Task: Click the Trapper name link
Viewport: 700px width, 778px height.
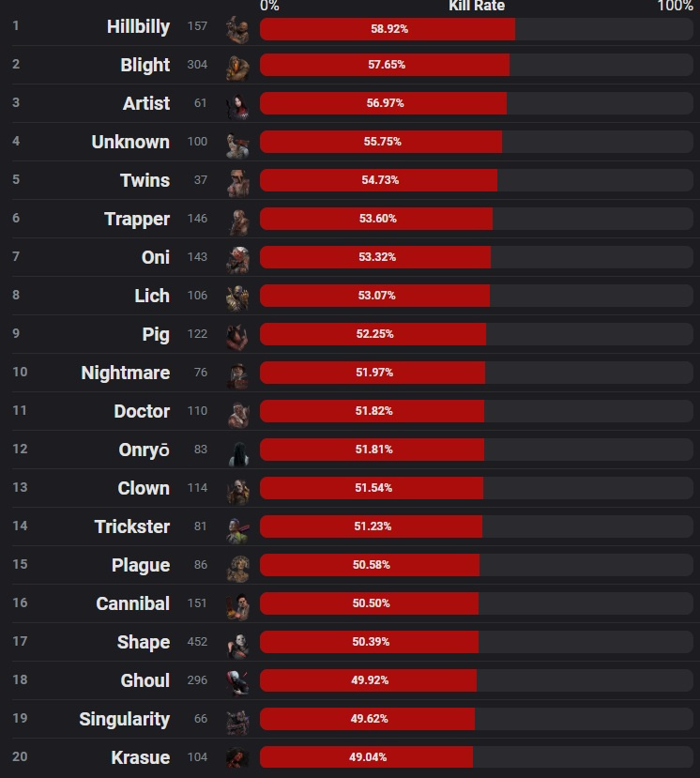Action: pos(137,220)
